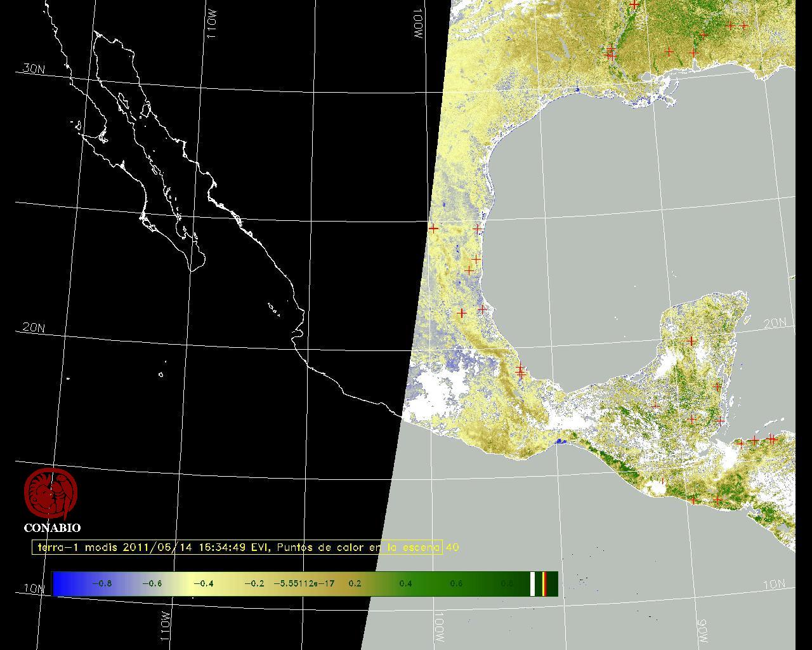Click the 30N latitude label

click(34, 69)
